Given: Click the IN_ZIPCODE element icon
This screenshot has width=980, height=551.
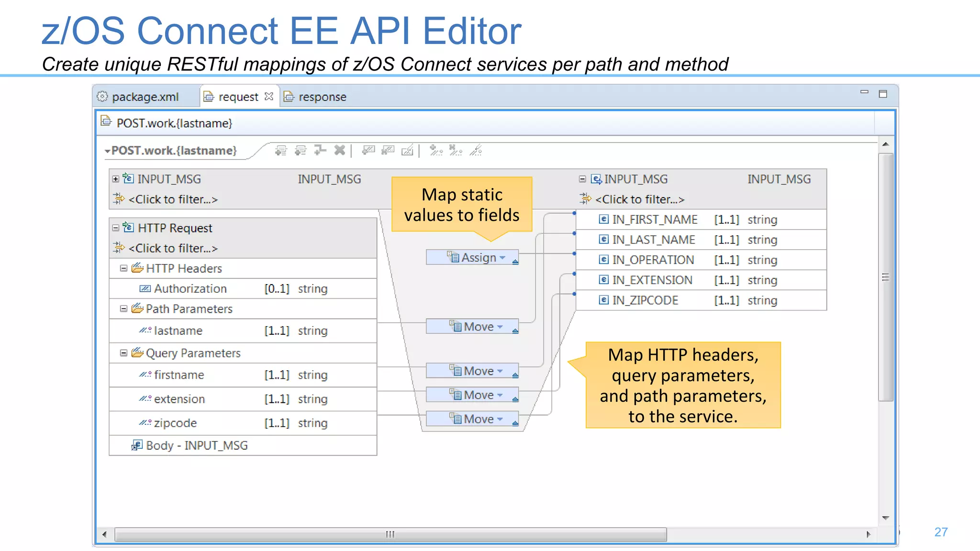Looking at the screenshot, I should [x=604, y=300].
